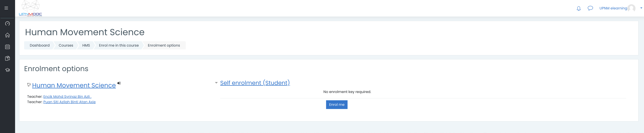Select Courses in the breadcrumb
This screenshot has width=644, height=133.
coord(66,45)
